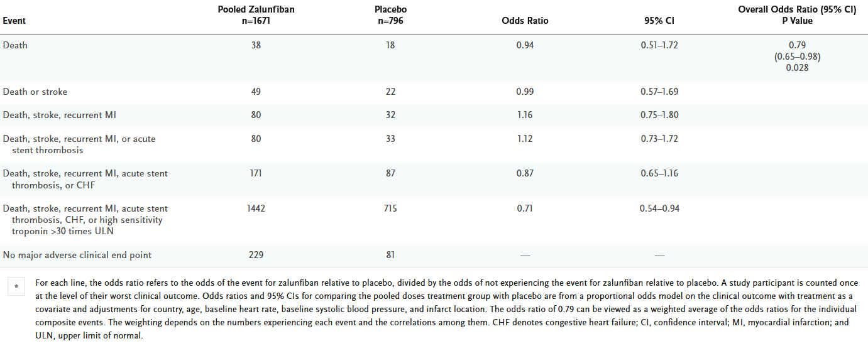Screen dimensions: 868x346
Task: Click the Death or stroke row label
Action: 35,92
